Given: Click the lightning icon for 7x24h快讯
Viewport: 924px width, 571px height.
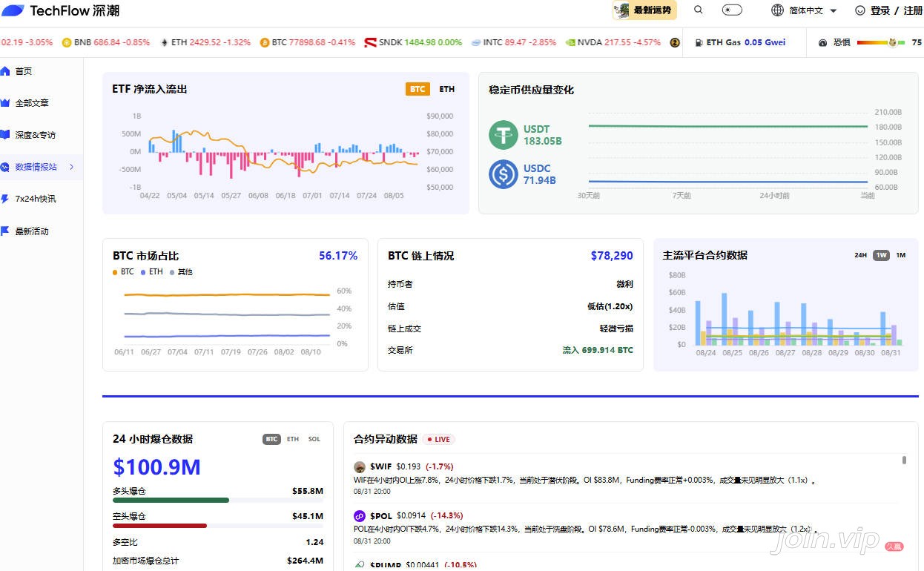Looking at the screenshot, I should [5, 199].
